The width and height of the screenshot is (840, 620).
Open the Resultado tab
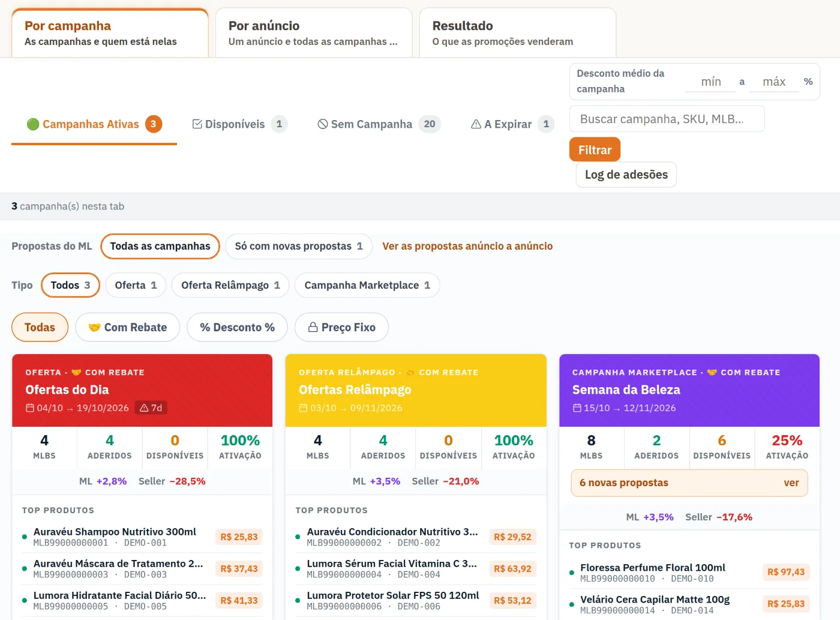(x=518, y=33)
